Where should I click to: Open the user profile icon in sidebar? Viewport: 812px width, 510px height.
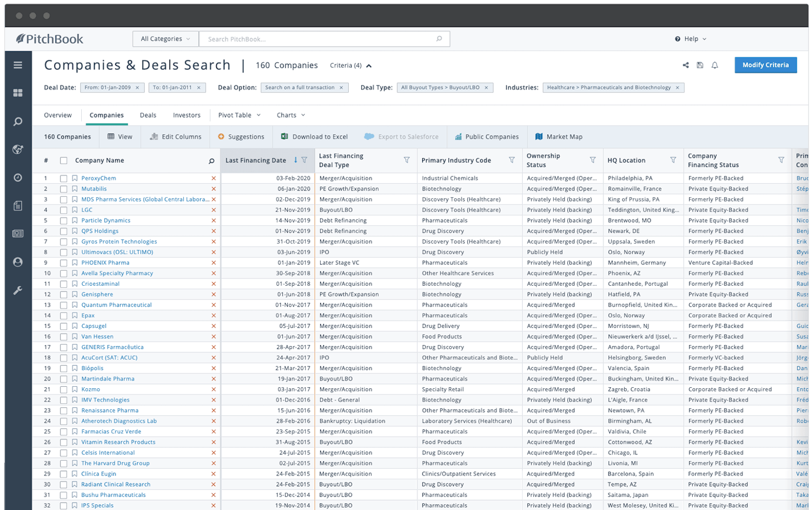[18, 262]
